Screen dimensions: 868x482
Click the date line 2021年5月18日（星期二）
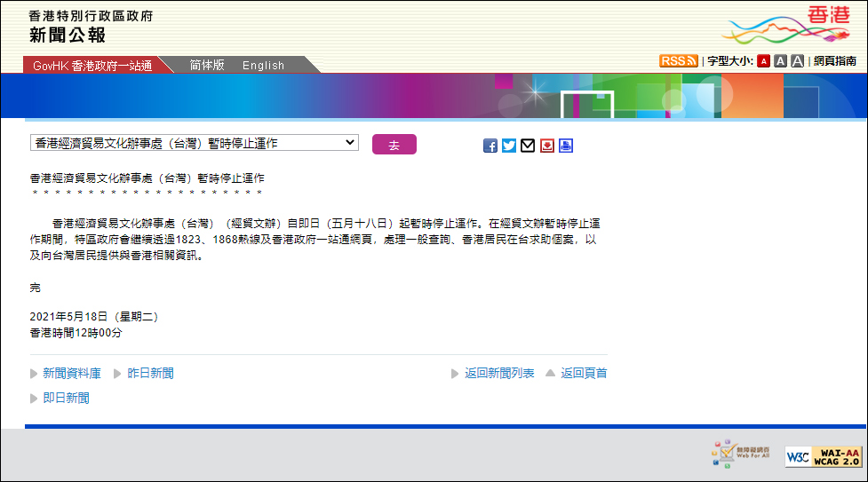[x=94, y=317]
